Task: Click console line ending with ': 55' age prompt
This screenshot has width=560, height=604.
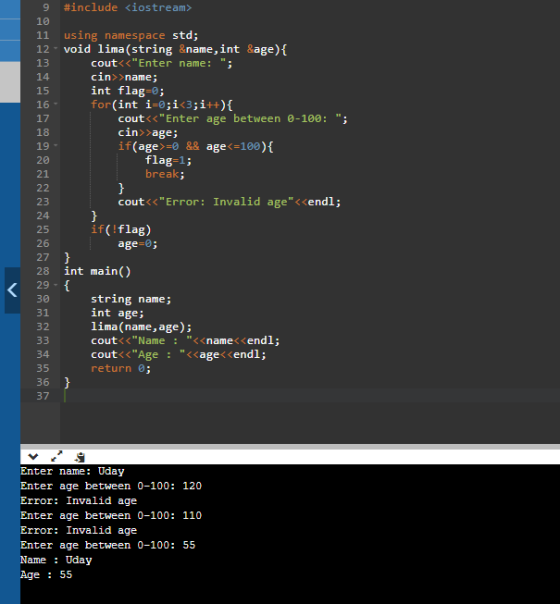Action: click(x=108, y=545)
